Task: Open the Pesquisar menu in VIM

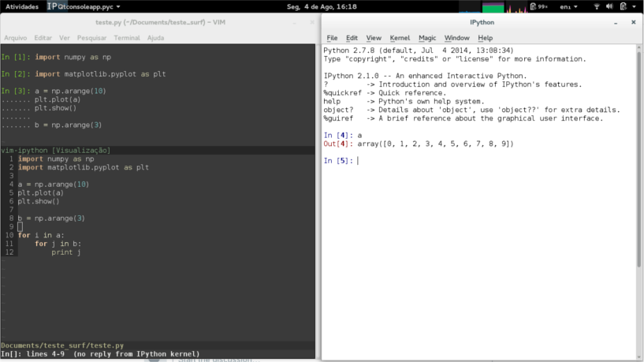Action: coord(91,38)
